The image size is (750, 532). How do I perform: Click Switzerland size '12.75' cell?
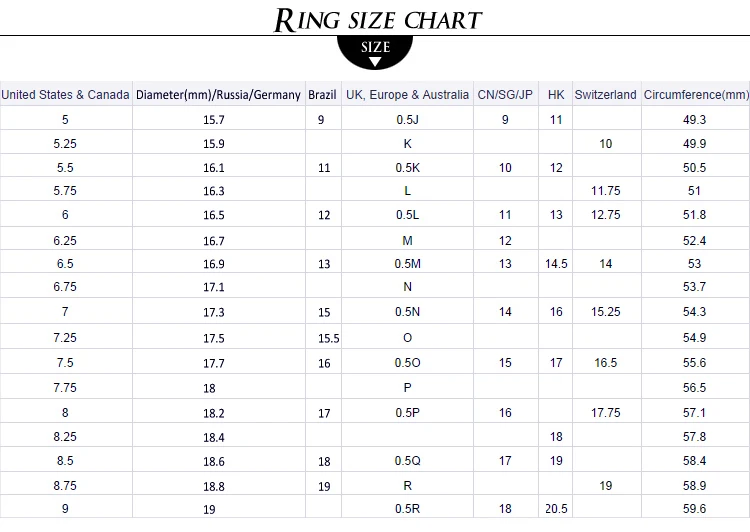tap(606, 214)
